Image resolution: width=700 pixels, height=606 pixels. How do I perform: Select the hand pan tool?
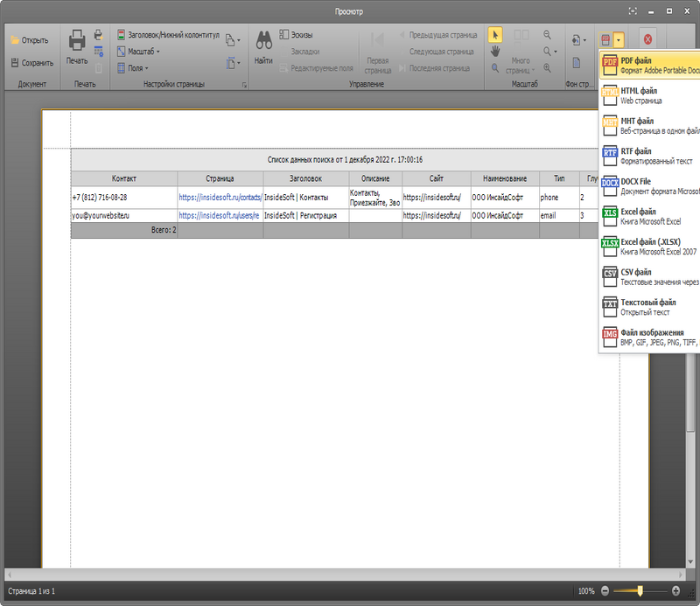[x=495, y=52]
